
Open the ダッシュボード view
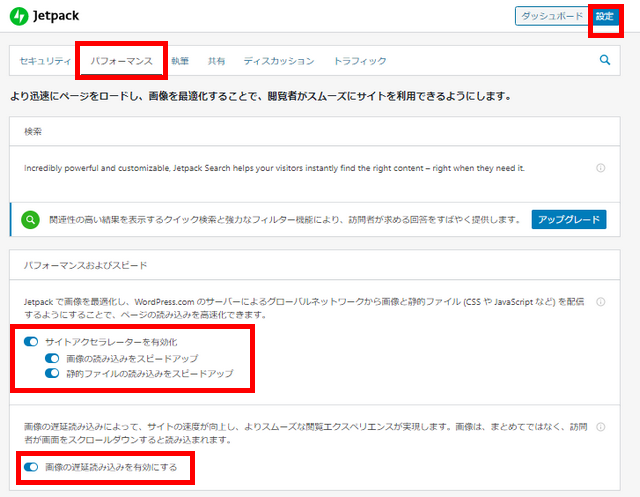(x=551, y=16)
